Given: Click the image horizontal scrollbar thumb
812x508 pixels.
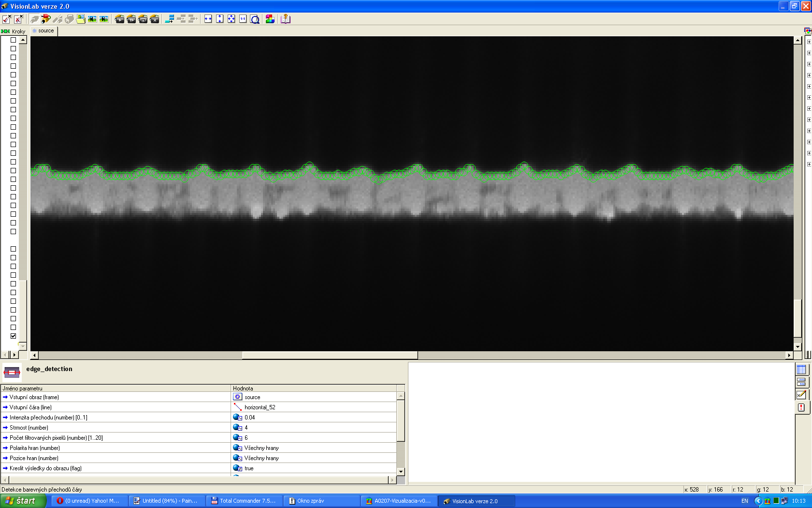Looking at the screenshot, I should [x=330, y=355].
